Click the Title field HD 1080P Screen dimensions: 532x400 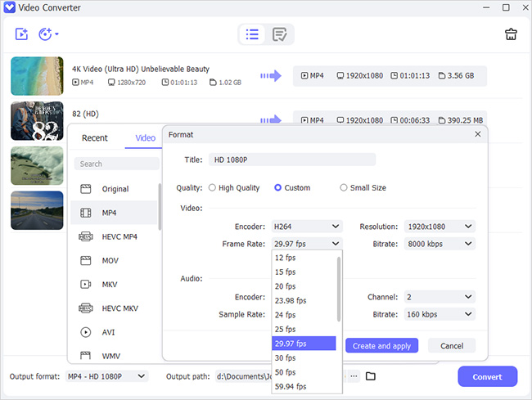tap(292, 160)
